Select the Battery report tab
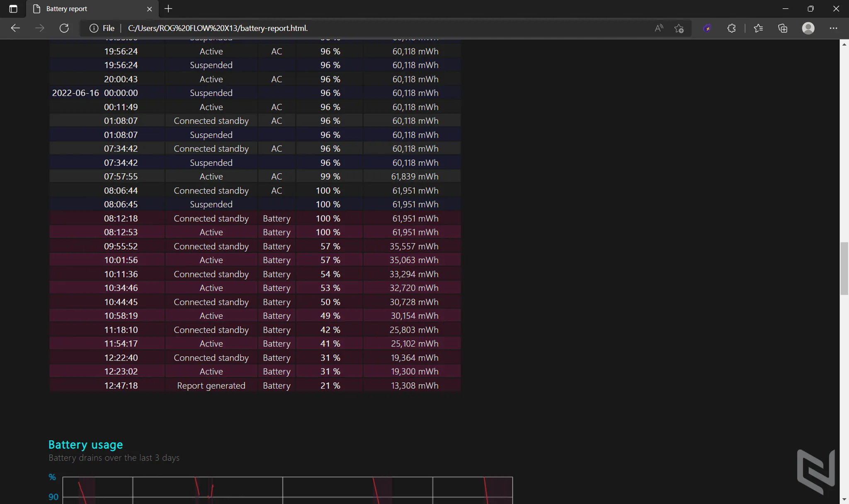Screen dimensions: 849x504 tap(92, 9)
